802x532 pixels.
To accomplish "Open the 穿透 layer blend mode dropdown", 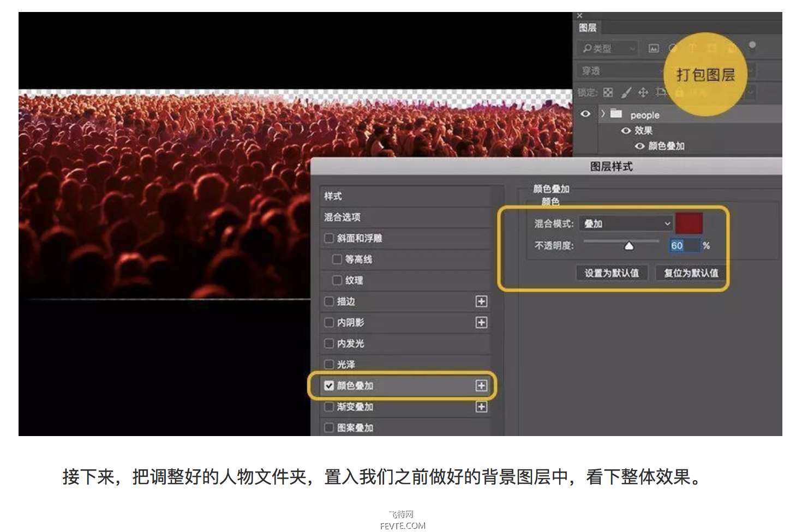I will [622, 71].
